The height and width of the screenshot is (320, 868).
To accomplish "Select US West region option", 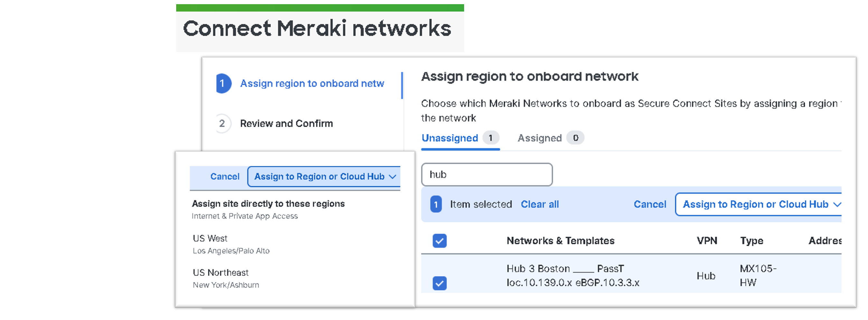I will (x=210, y=239).
